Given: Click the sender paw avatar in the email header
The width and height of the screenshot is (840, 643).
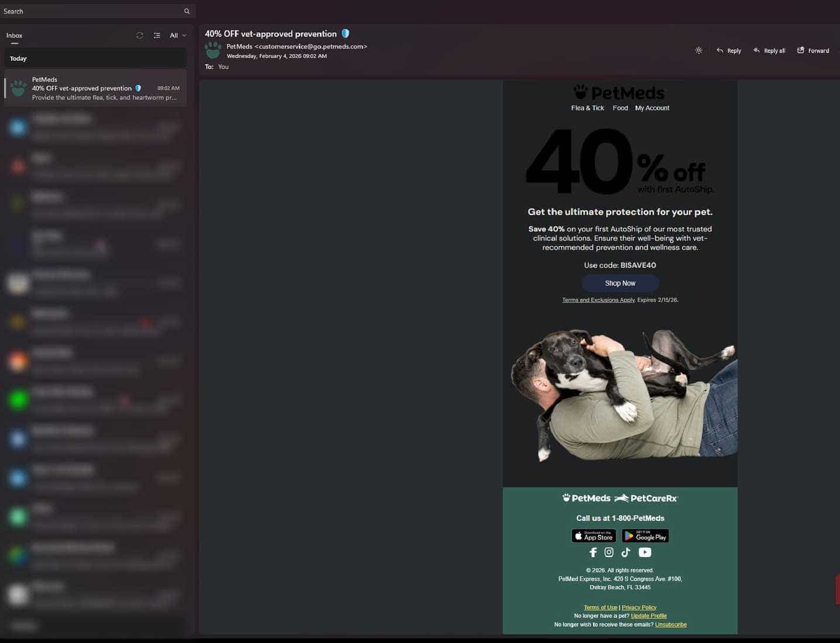Looking at the screenshot, I should coord(213,50).
